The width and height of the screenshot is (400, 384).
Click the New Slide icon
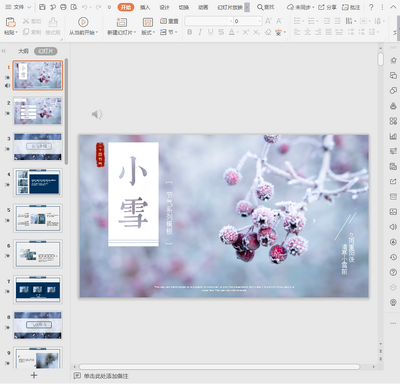[x=121, y=22]
